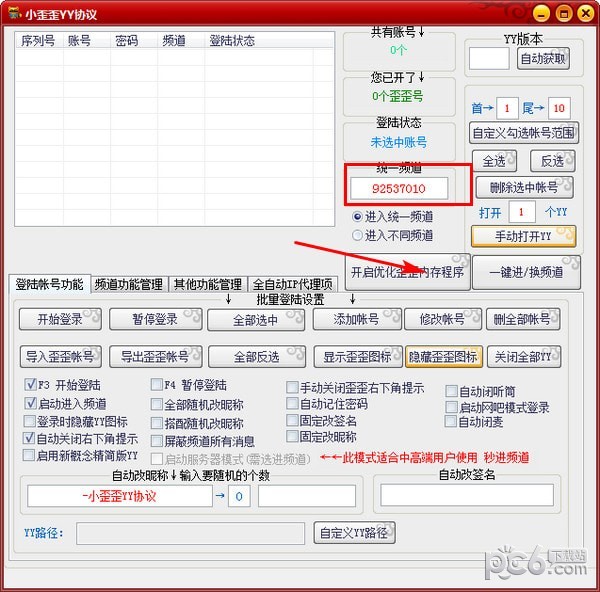Open the 频道功能管理 tab

129,284
